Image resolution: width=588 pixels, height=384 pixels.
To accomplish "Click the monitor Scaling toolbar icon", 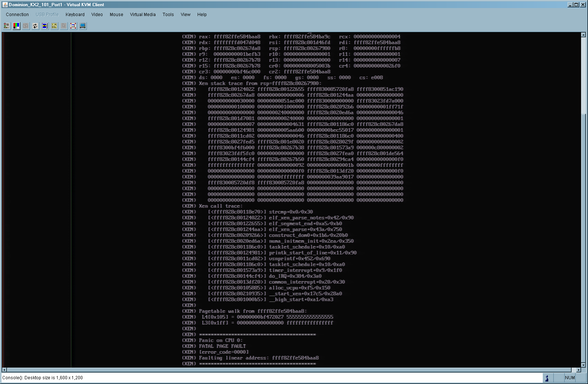I will [x=83, y=26].
